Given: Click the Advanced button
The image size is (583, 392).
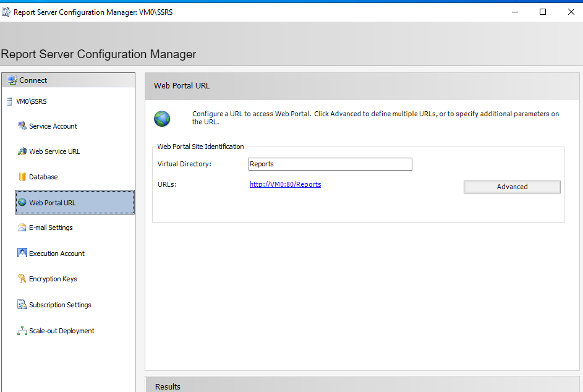Looking at the screenshot, I should (512, 187).
